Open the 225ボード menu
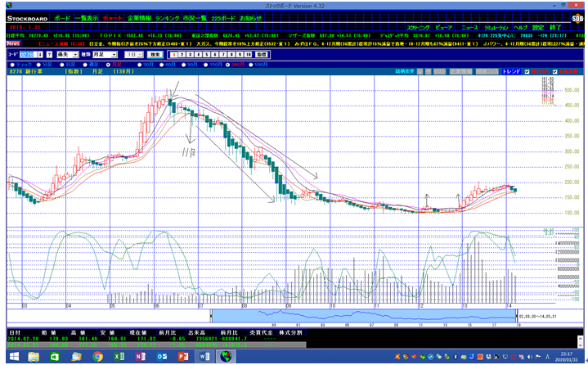Screen dimensions: 588x365 pos(222,18)
